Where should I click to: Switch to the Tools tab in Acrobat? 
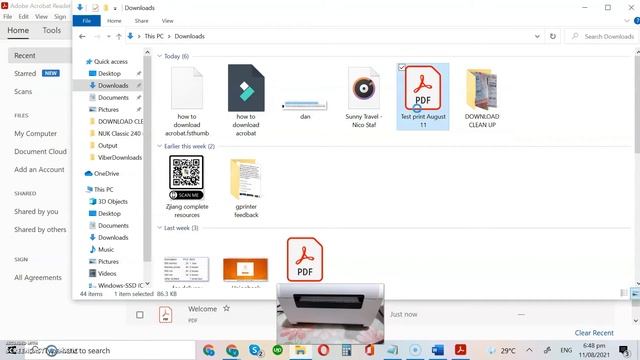click(x=51, y=30)
